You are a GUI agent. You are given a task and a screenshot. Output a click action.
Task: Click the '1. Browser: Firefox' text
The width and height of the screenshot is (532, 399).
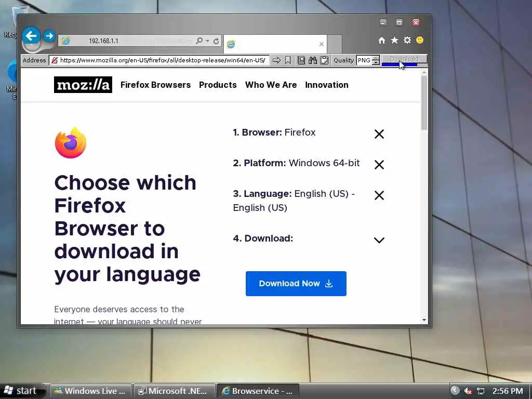tap(274, 132)
